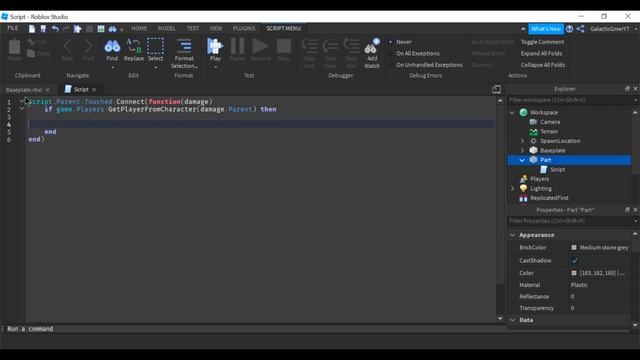Image resolution: width=640 pixels, height=360 pixels.
Task: Click Expand All Folds action
Action: (x=541, y=53)
